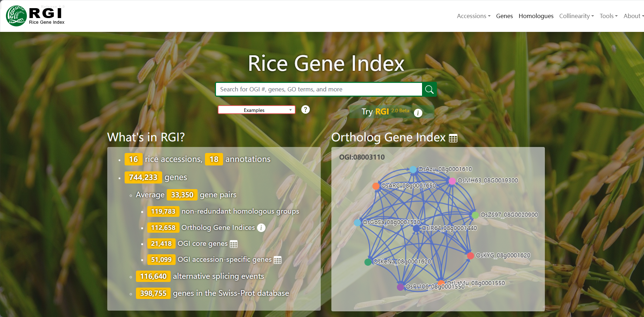Expand the About menu
Image resolution: width=644 pixels, height=317 pixels.
[633, 16]
